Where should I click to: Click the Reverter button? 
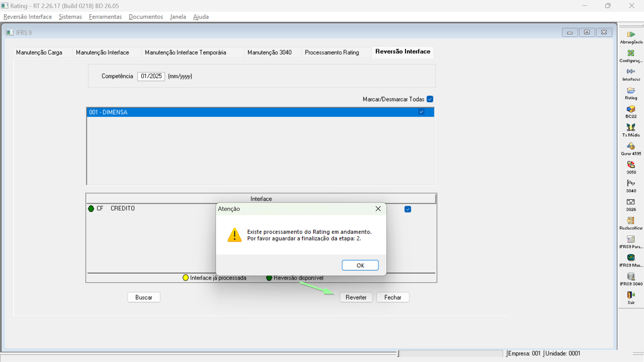coord(356,297)
